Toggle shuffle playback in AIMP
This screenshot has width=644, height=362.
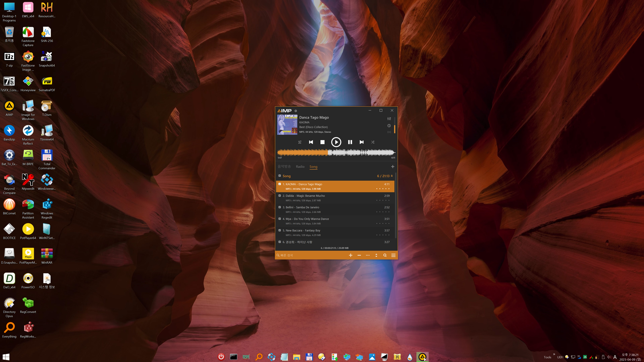pos(373,142)
